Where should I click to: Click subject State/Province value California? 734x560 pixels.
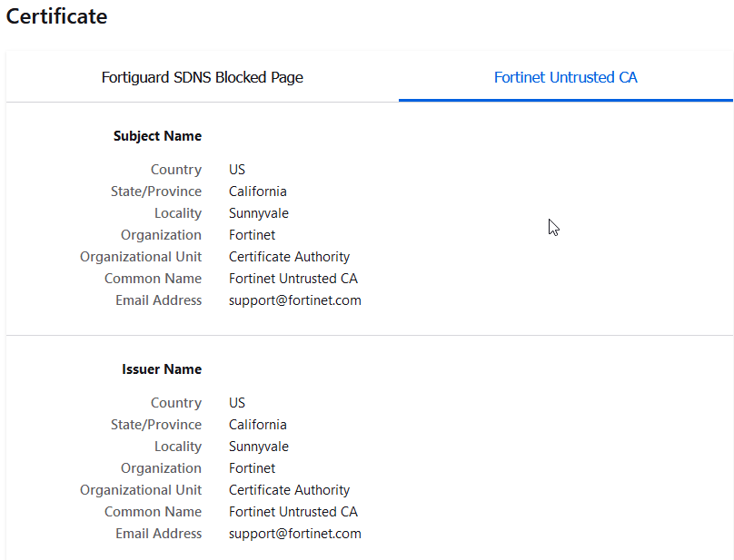click(257, 192)
